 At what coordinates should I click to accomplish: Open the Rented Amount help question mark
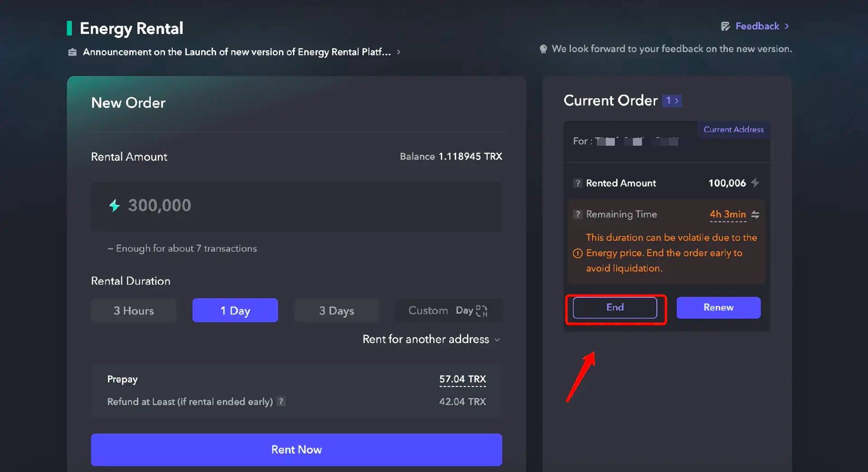[578, 183]
